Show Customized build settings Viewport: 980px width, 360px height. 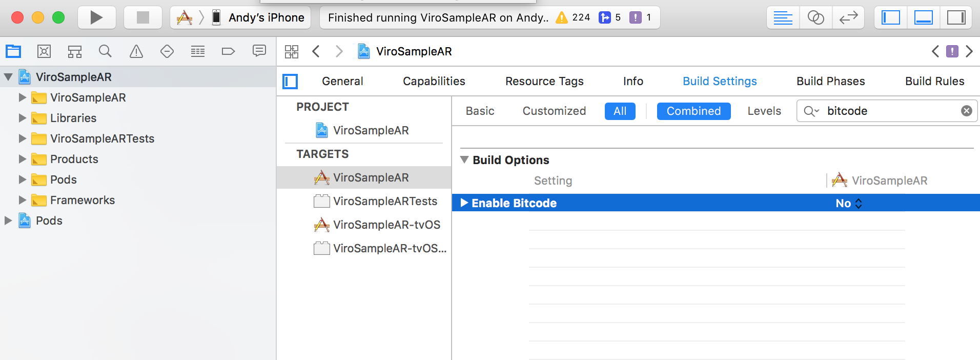coord(554,111)
